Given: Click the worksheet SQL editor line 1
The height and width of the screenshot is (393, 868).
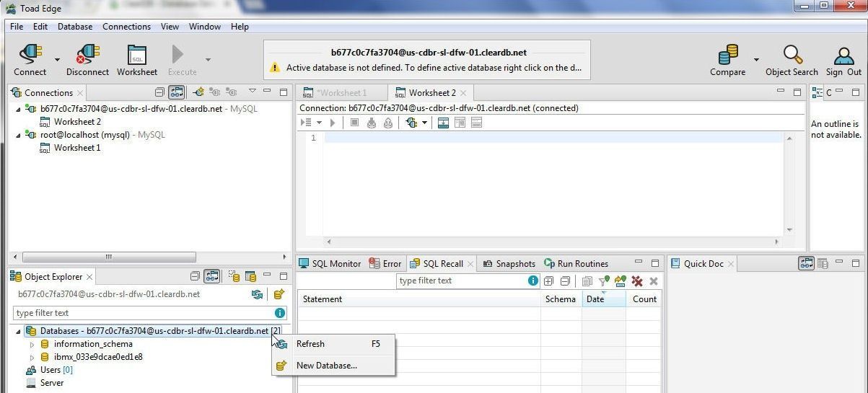Looking at the screenshot, I should coord(553,138).
